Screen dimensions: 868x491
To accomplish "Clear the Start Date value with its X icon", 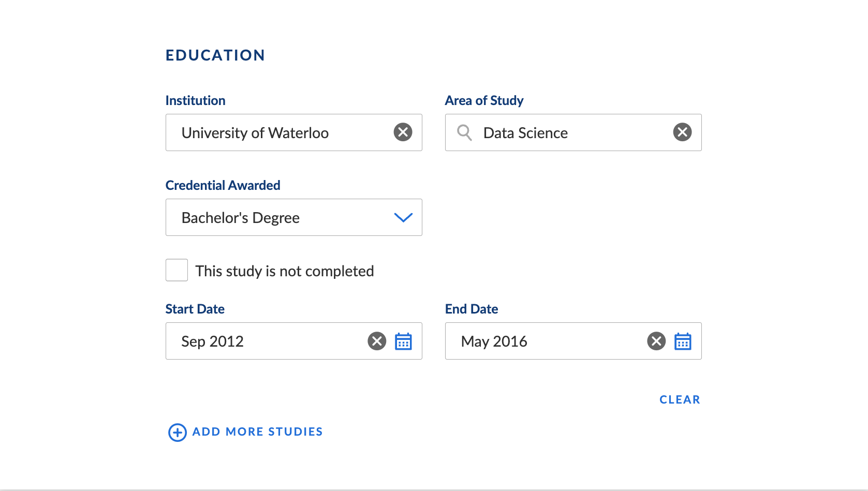I will (377, 341).
